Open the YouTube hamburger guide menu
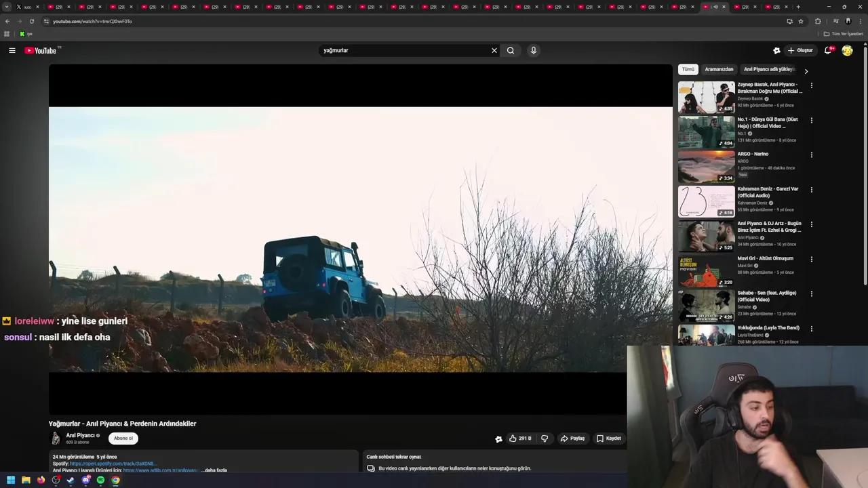Image resolution: width=868 pixels, height=488 pixels. [12, 50]
